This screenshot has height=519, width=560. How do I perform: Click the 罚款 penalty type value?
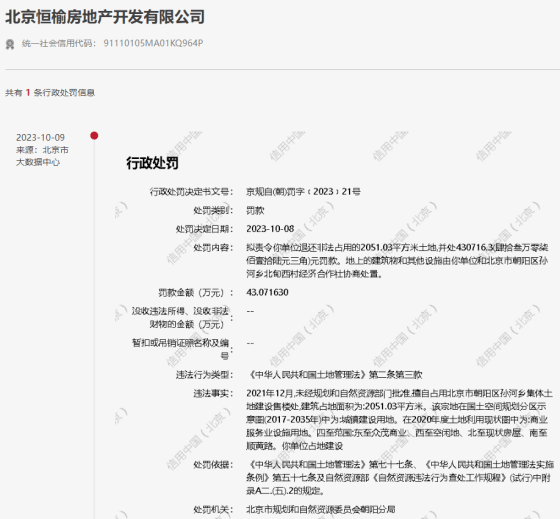tap(255, 210)
